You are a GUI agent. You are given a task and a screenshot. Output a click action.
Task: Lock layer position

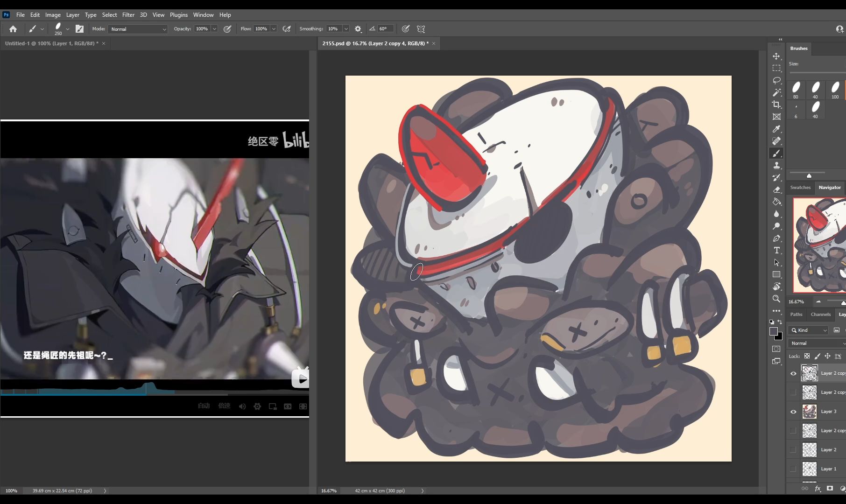point(827,356)
